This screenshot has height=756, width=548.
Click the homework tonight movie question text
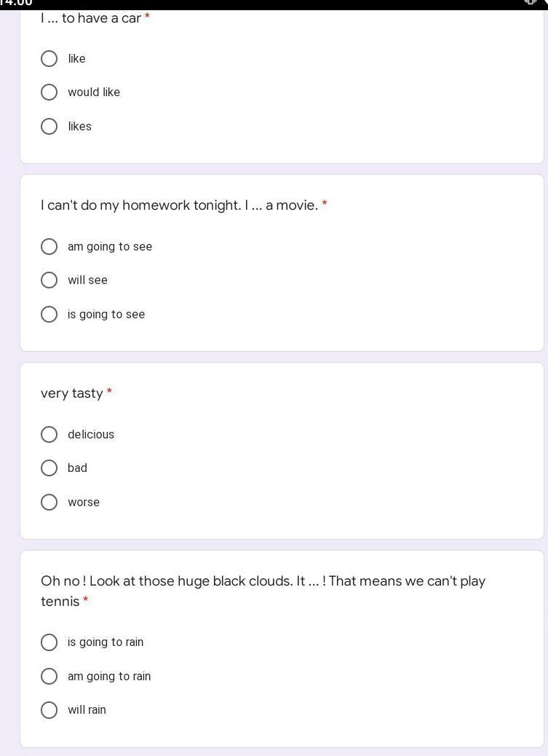[179, 205]
